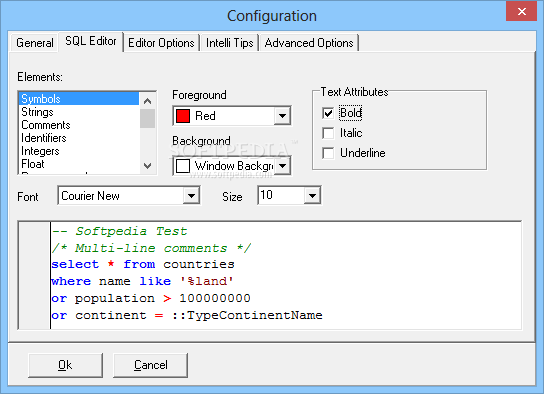Open the Background color dropdown
544x394 pixels.
(282, 166)
